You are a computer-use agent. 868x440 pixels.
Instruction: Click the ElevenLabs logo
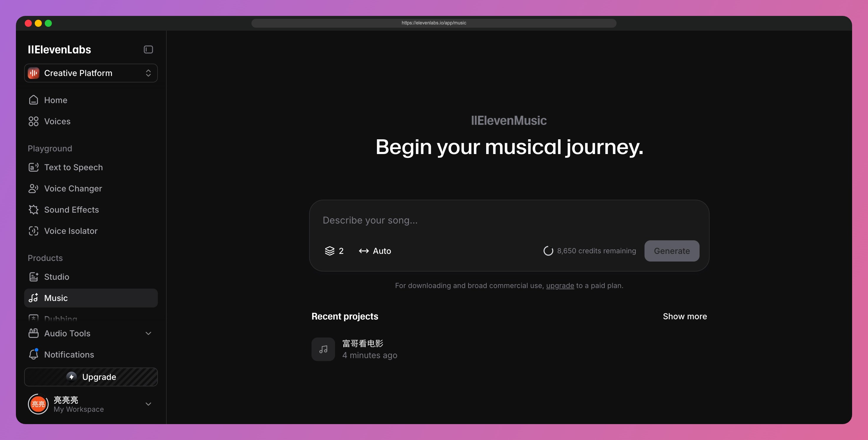click(x=59, y=49)
